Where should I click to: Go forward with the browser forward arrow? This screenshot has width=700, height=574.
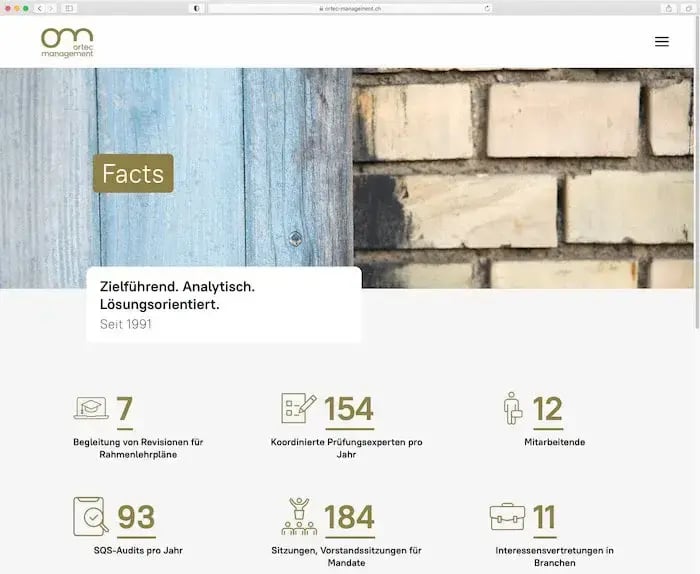(51, 8)
